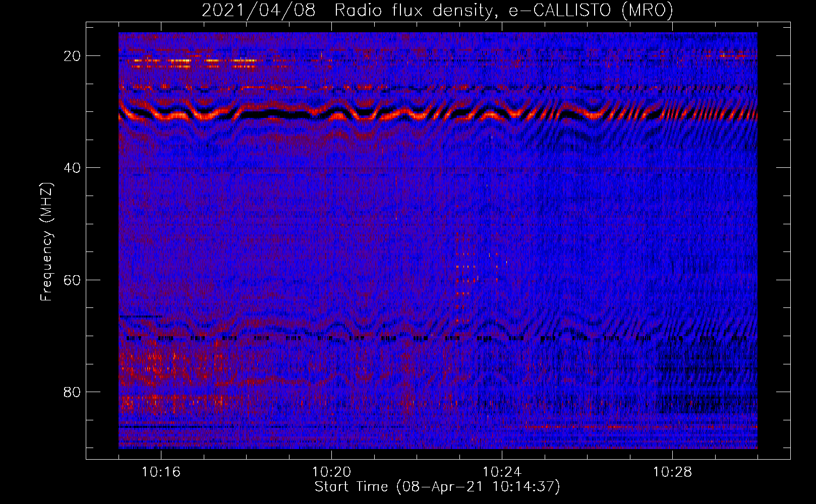The width and height of the screenshot is (816, 504).
Task: Select the "Frequency (MHZ)" y-axis label
Action: [46, 242]
